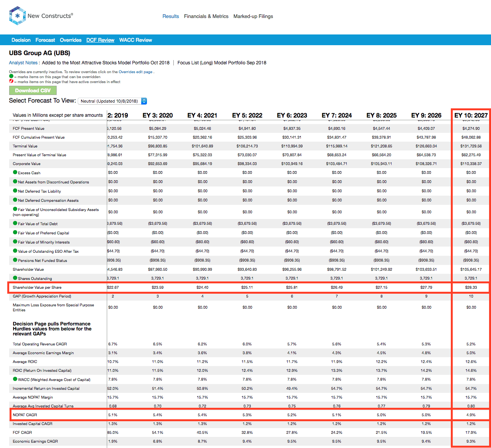Image resolution: width=491 pixels, height=448 pixels.
Task: Click the EY 10: 2027 column header
Action: point(471,115)
